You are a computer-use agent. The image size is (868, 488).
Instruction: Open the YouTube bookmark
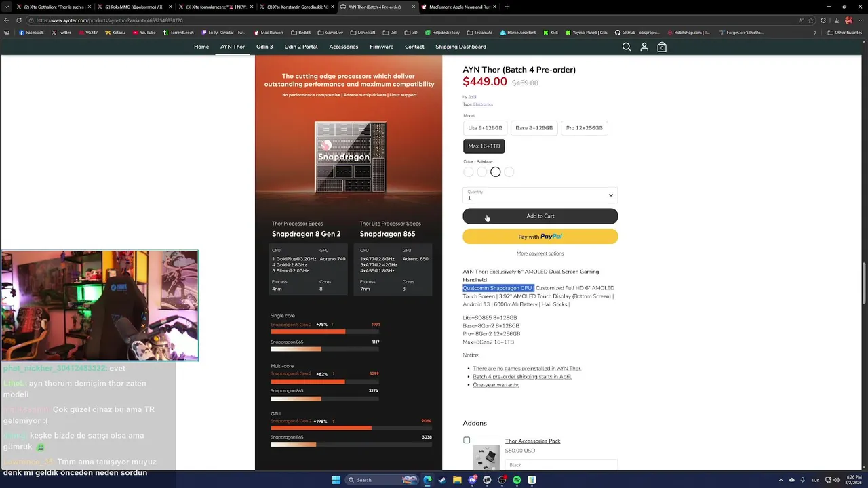click(x=143, y=32)
